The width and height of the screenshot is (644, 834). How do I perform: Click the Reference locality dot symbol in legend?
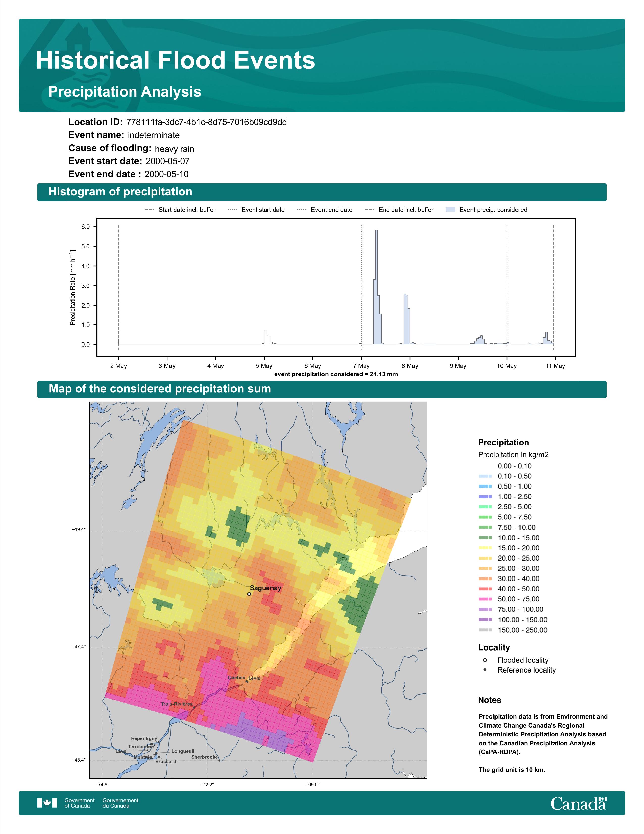pyautogui.click(x=485, y=670)
